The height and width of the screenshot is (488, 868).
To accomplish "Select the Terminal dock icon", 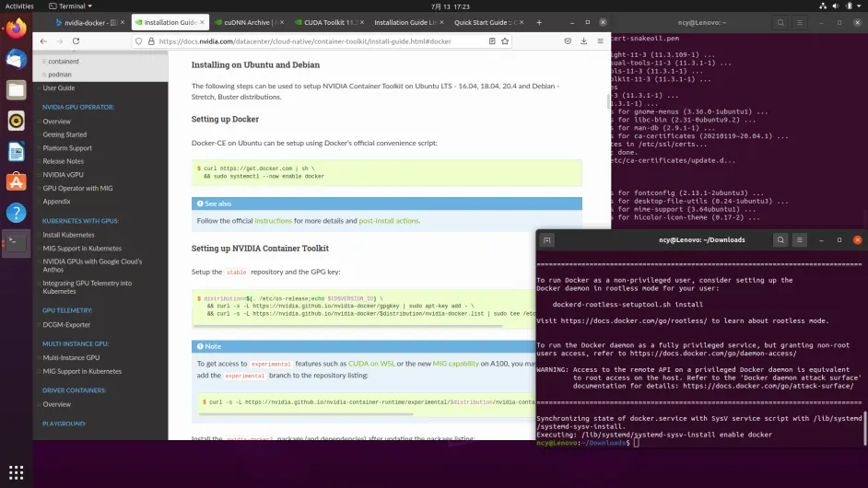I will tap(16, 243).
